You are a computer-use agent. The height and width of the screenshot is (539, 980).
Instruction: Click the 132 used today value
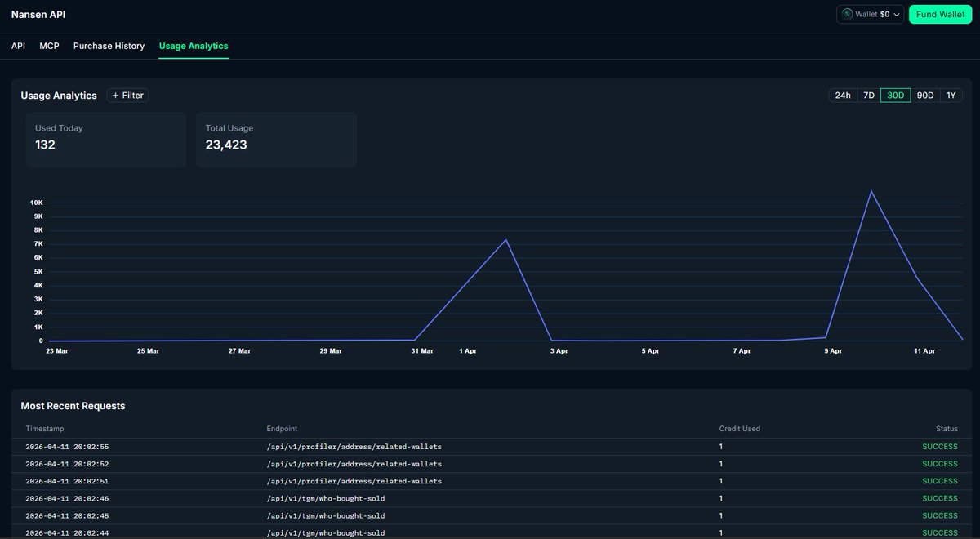[45, 145]
